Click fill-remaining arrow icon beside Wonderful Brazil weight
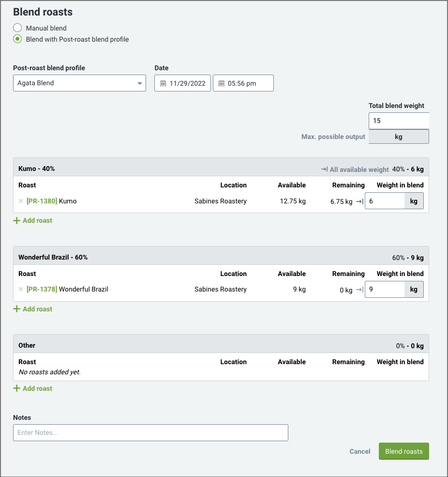 click(x=360, y=290)
